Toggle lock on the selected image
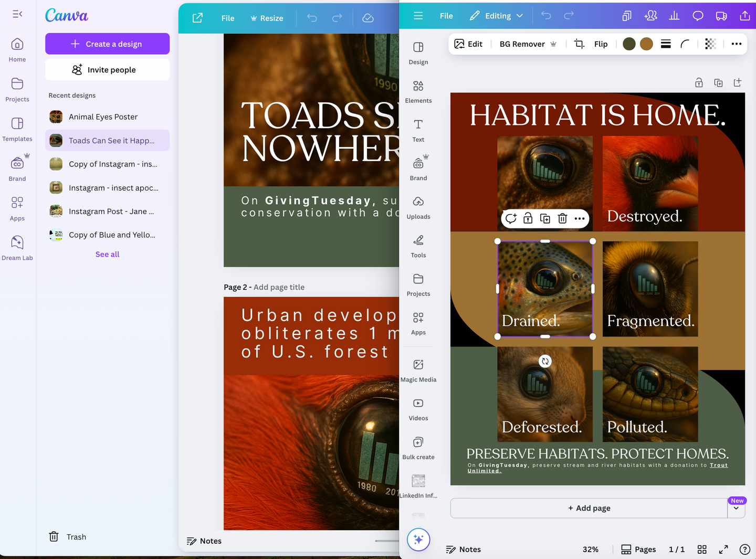This screenshot has height=559, width=756. tap(528, 218)
